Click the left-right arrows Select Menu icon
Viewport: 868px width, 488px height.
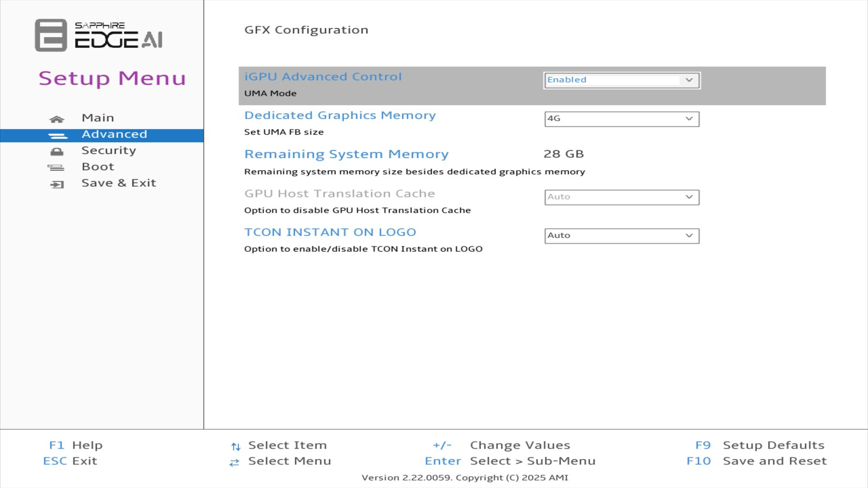tap(234, 463)
